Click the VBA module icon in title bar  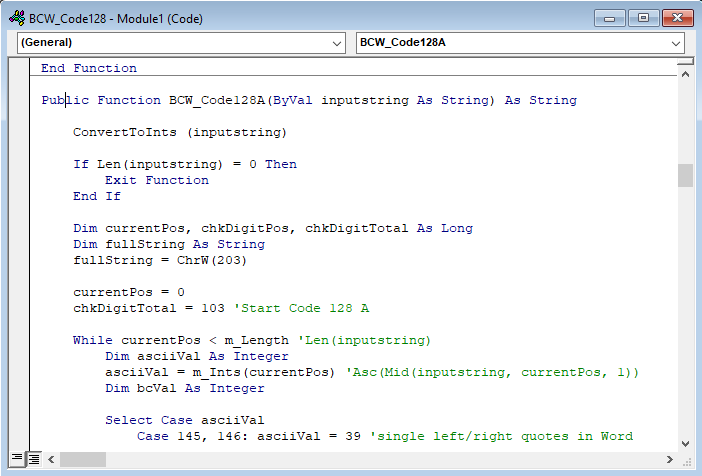point(17,18)
